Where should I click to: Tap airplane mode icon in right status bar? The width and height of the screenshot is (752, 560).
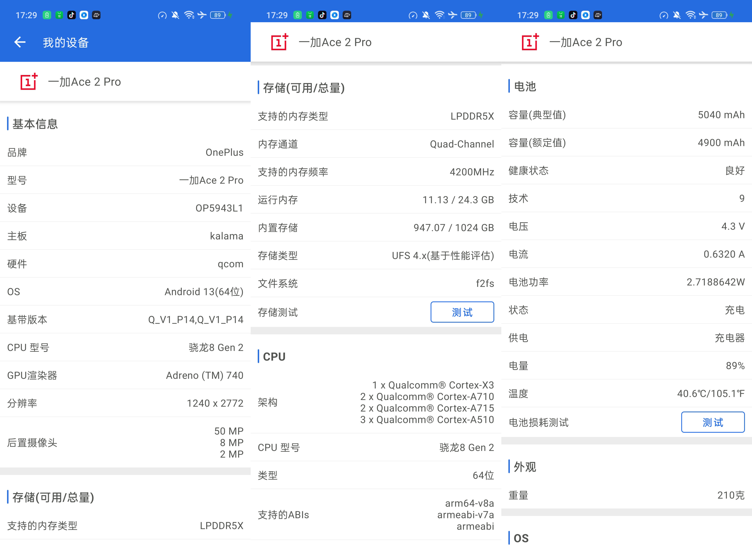703,15
